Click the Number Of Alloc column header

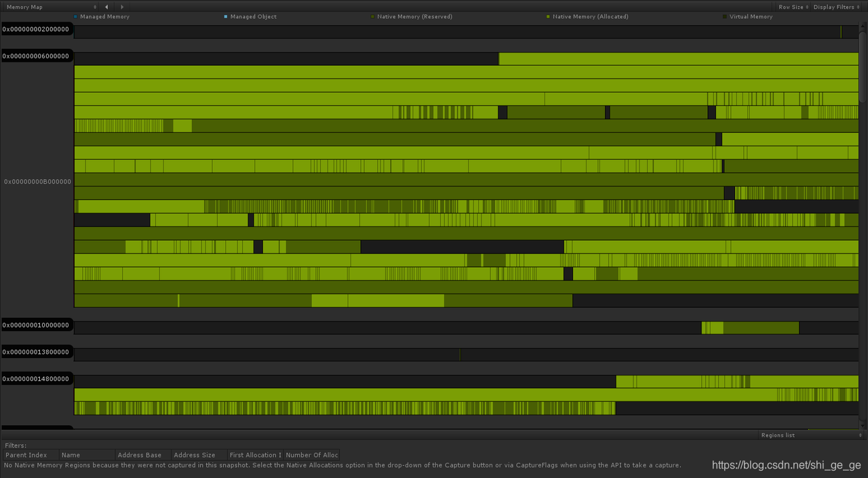(x=311, y=455)
